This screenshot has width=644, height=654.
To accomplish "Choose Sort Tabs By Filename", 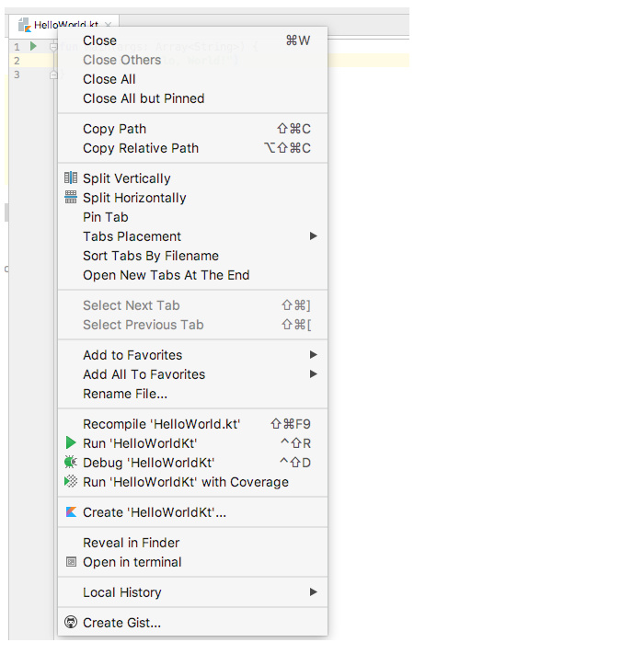I will tap(151, 256).
